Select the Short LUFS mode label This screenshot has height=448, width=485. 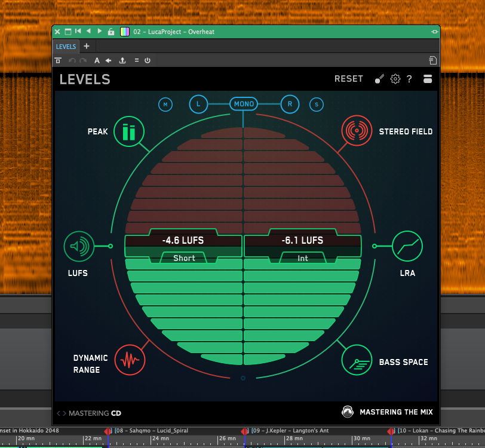[184, 258]
